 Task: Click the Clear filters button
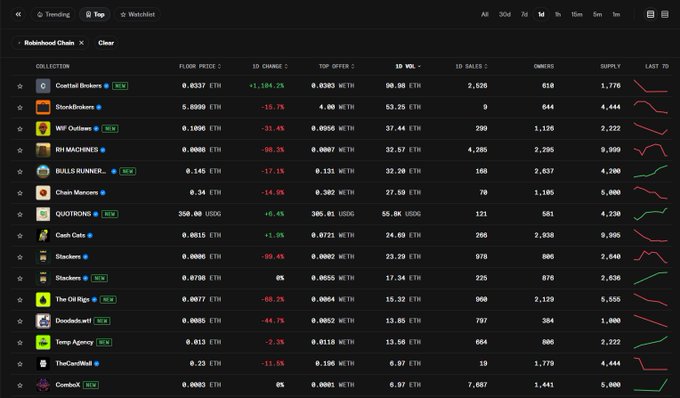point(106,43)
